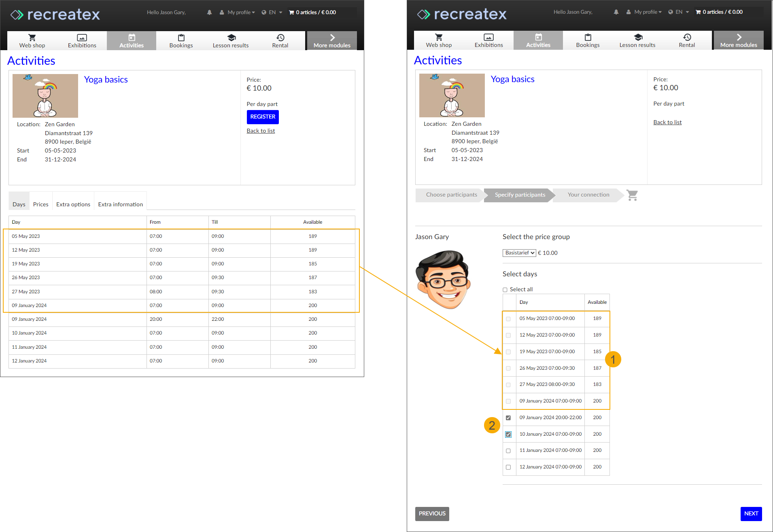Viewport: 773px width, 532px height.
Task: Click 11 January 2024 row in Days table
Action: tap(182, 347)
